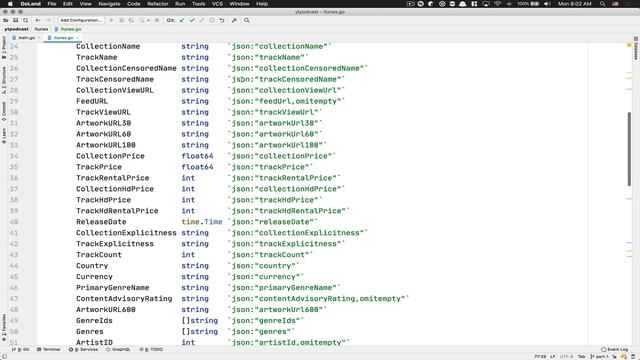
Task: Open the Services tool window
Action: [83, 349]
